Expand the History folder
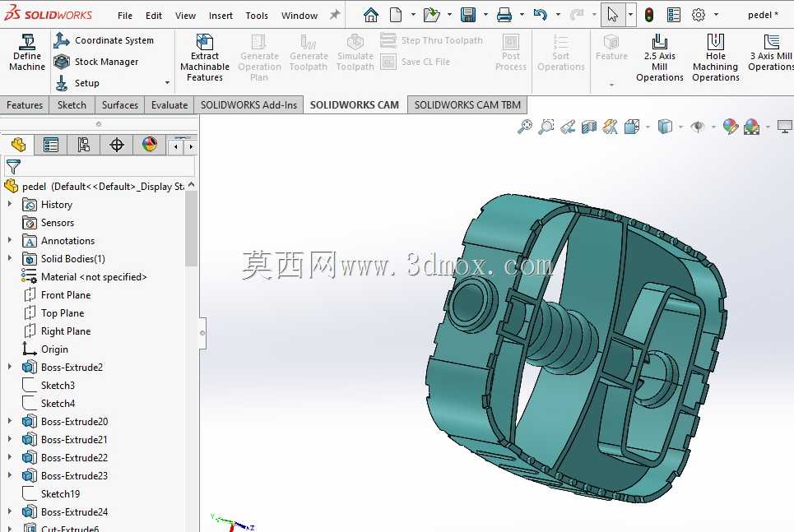This screenshot has width=794, height=532. point(10,204)
